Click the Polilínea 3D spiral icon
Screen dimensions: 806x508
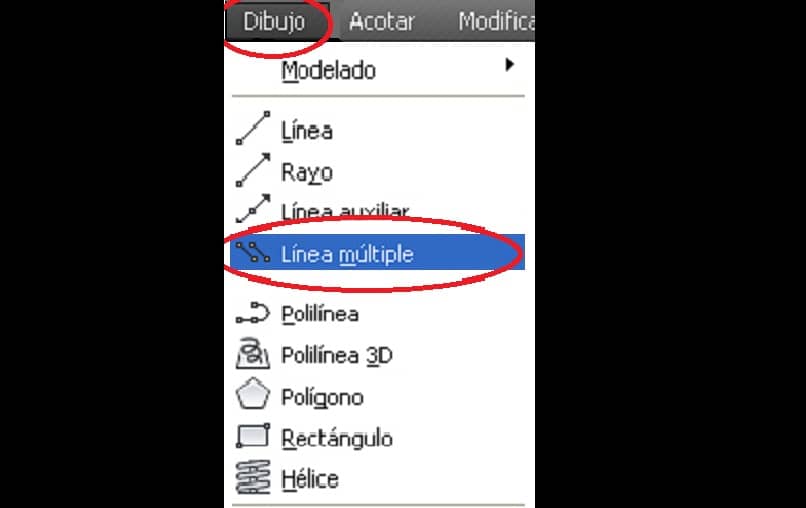tap(252, 353)
